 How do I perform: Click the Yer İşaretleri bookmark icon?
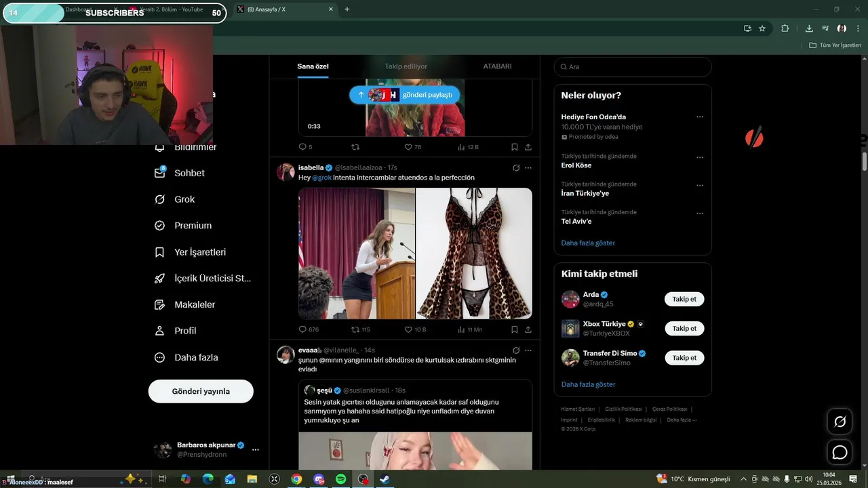point(160,252)
